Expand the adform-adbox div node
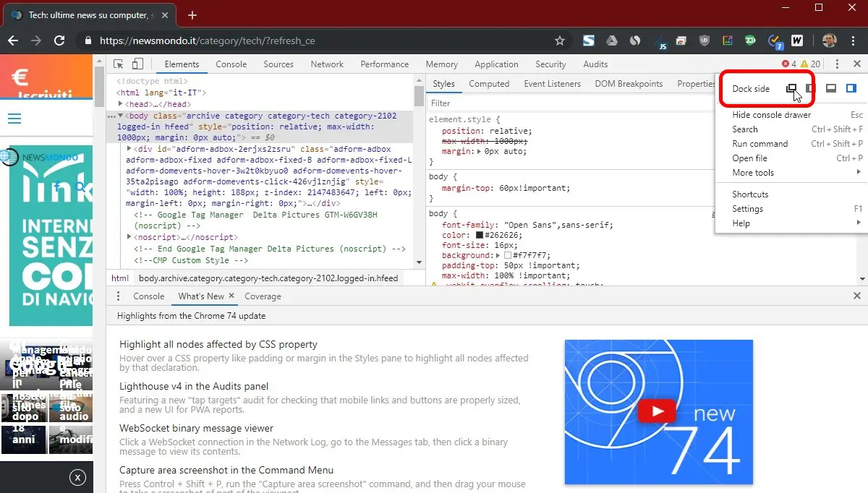This screenshot has height=493, width=868. (x=129, y=148)
